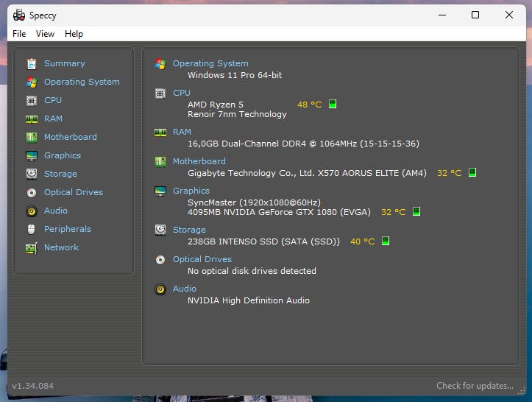Viewport: 532px width, 402px height.
Task: Open the Audio heading link in summary
Action: (x=185, y=289)
